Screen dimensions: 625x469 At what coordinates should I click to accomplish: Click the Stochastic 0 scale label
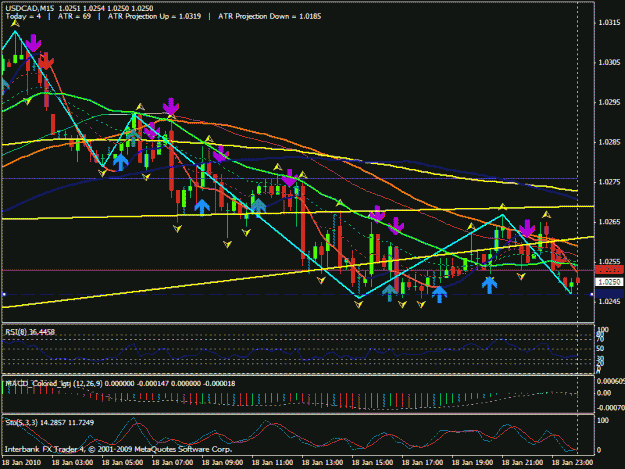tap(599, 450)
